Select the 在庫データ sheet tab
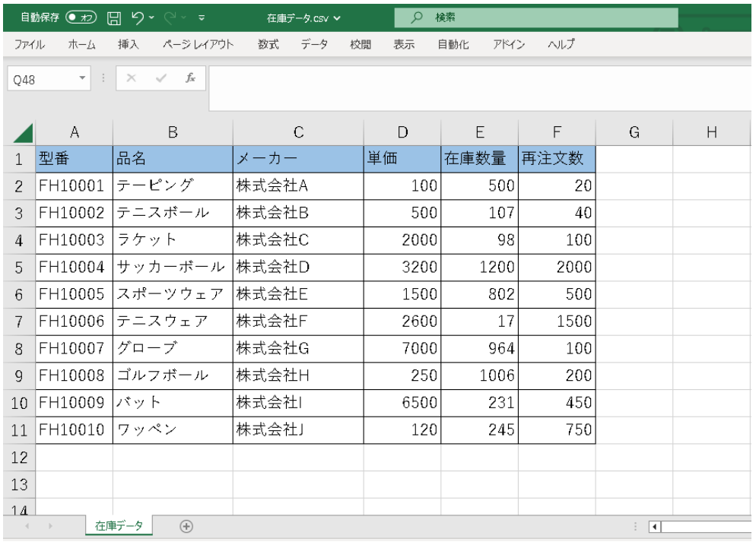The height and width of the screenshot is (545, 756). click(118, 526)
